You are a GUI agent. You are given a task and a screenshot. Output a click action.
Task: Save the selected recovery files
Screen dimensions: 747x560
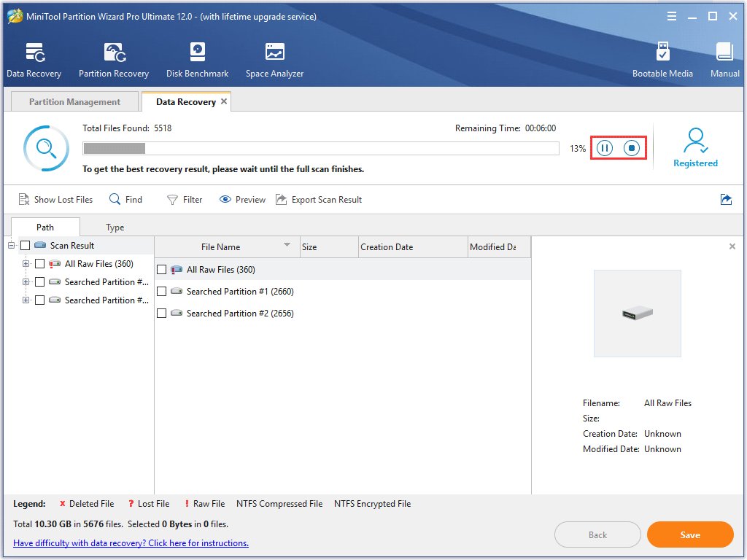[689, 534]
